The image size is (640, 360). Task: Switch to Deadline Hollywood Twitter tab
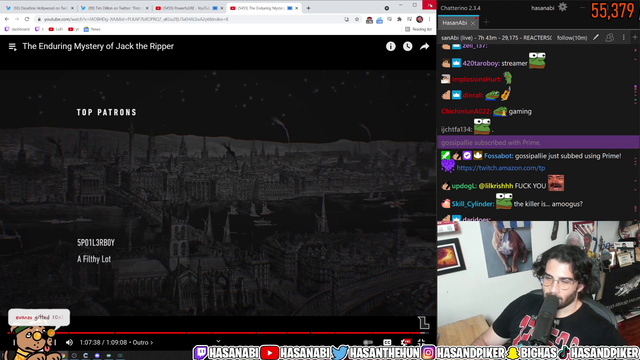tap(40, 8)
